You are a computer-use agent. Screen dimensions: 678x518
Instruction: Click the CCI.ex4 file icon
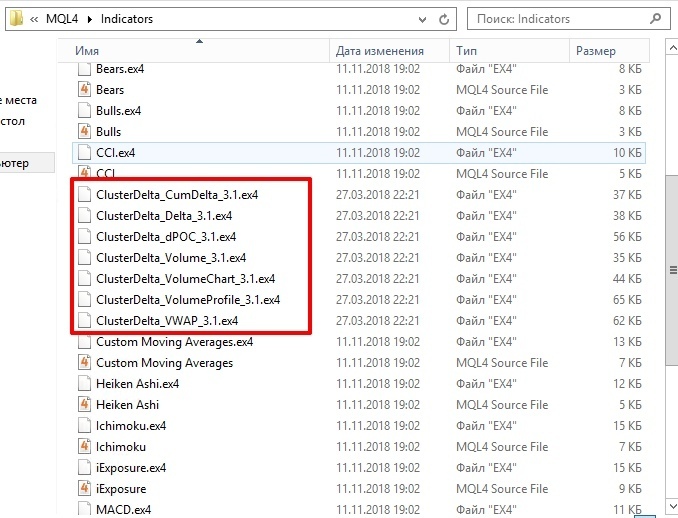84,153
